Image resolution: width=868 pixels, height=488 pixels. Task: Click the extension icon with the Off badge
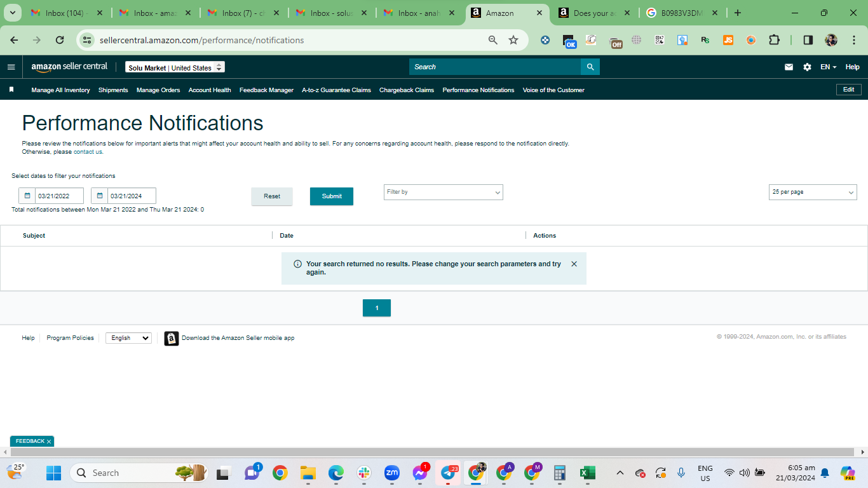[x=615, y=41]
